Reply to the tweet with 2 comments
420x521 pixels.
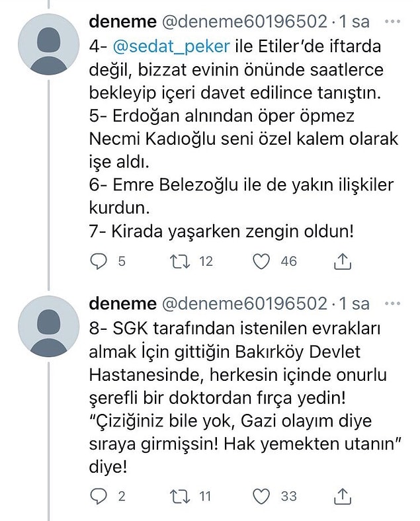99,497
